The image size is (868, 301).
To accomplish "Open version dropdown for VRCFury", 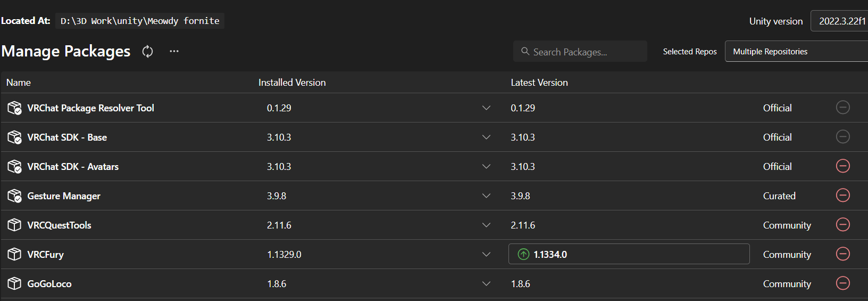I will point(486,255).
